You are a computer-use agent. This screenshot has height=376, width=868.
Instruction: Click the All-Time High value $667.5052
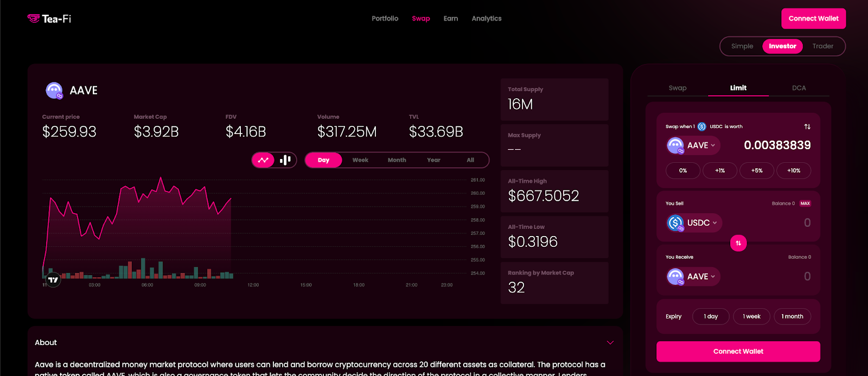coord(544,196)
